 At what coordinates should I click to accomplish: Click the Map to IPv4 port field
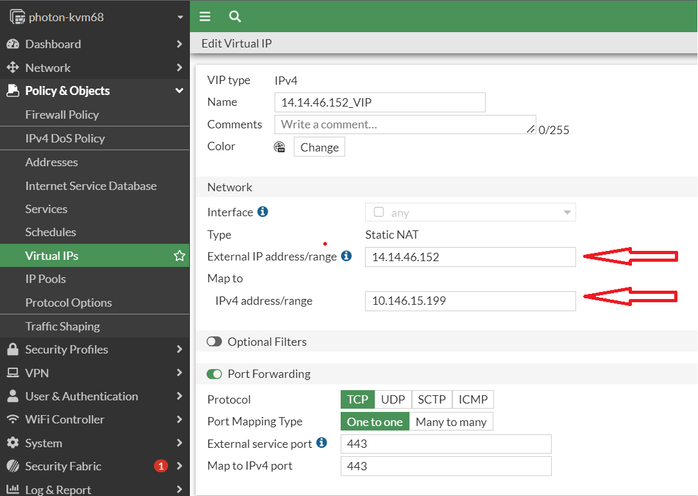pos(446,466)
